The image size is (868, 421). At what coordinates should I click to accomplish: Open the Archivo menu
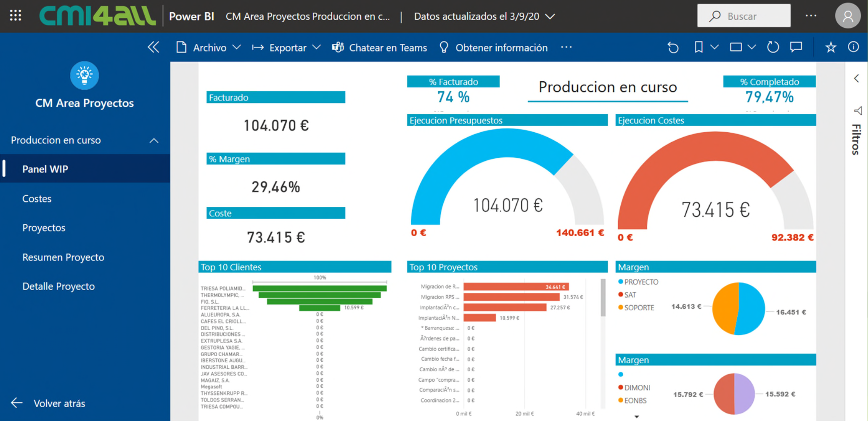(209, 47)
